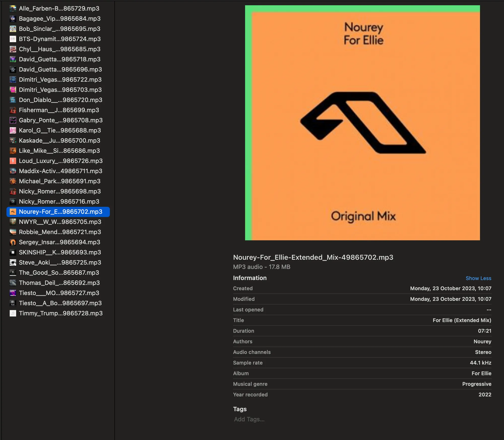Screen dimensions: 504x440
Task: Click the Sergey_Insar track's cover icon
Action: [x=13, y=242]
